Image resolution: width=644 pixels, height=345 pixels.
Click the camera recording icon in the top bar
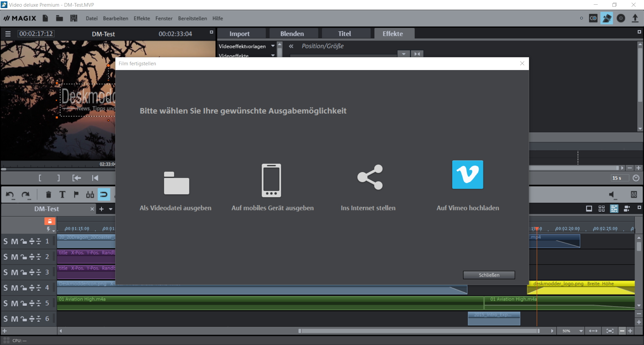coord(593,18)
